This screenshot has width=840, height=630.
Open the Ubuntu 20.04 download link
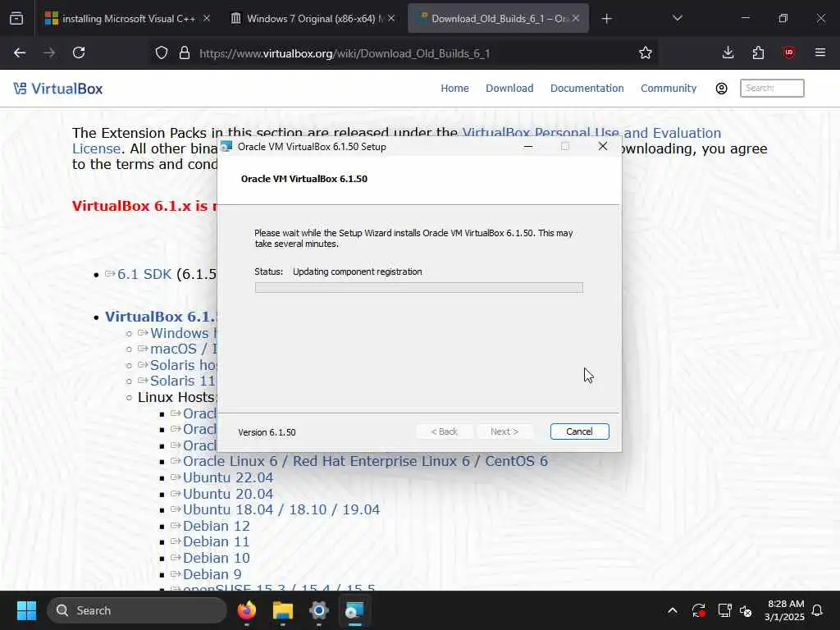[228, 493]
